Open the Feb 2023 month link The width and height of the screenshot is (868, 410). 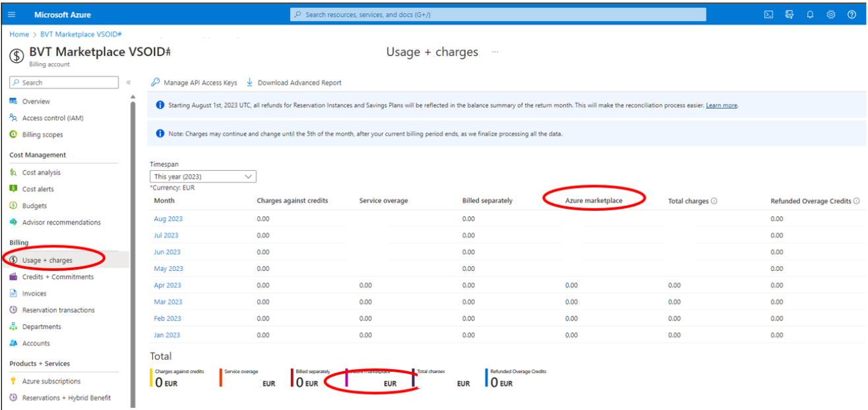(x=168, y=318)
